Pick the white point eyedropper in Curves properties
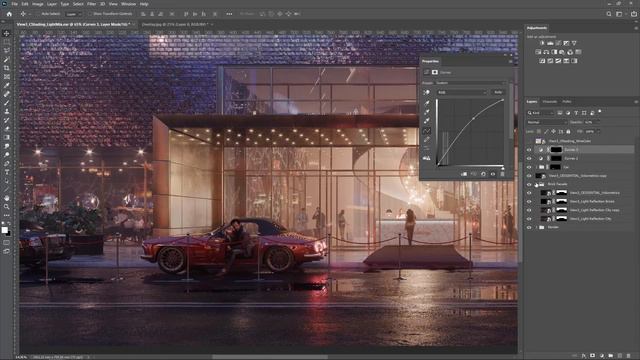Viewport: 640px width, 360px height. [x=427, y=121]
